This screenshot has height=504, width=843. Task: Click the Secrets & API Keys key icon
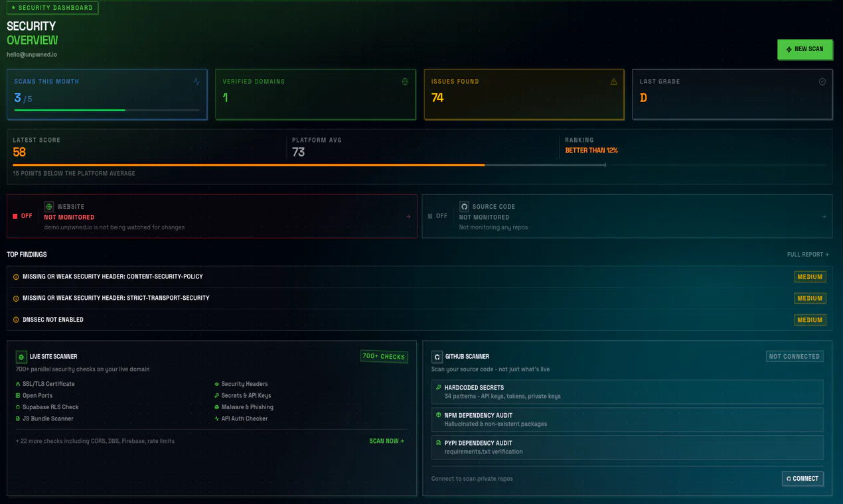[216, 395]
